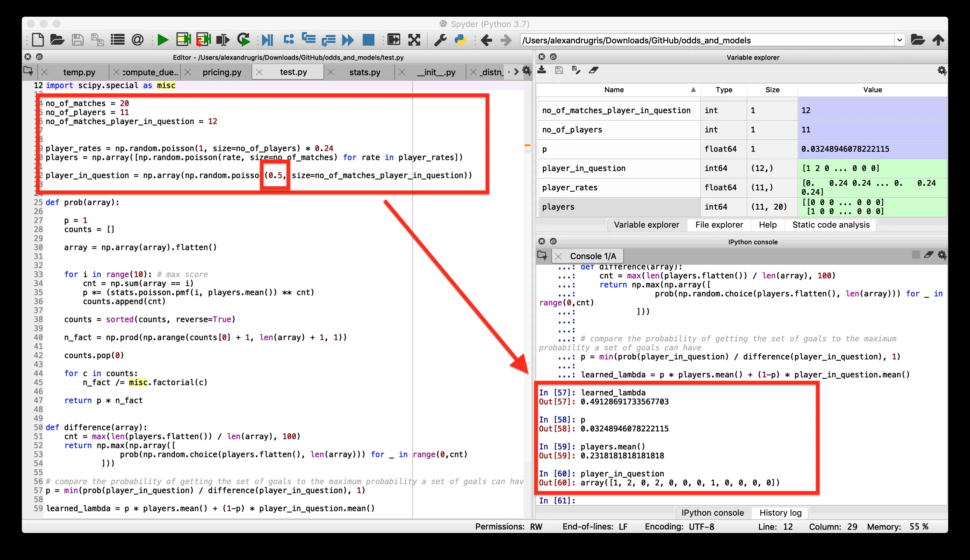This screenshot has height=560, width=970.
Task: Open editor options gear menu
Action: 526,71
